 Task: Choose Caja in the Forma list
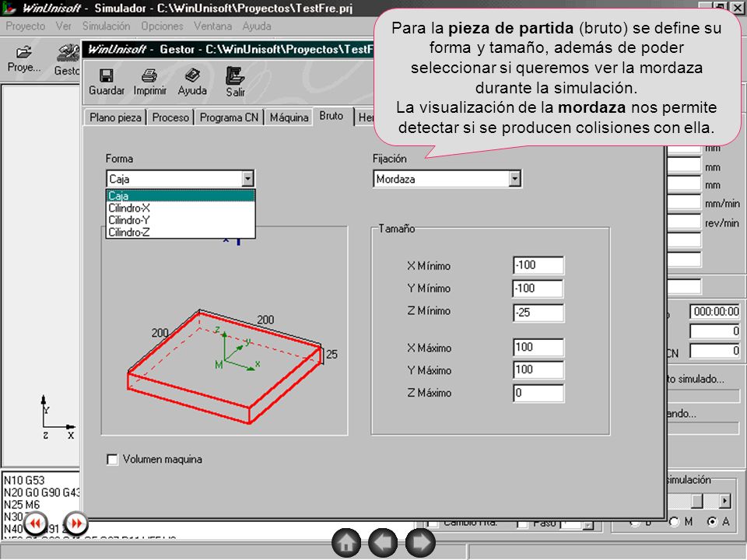click(181, 196)
